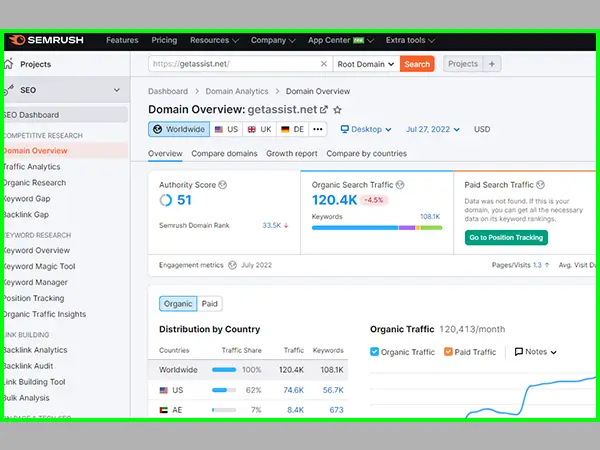600x450 pixels.
Task: Click the organic keywords distribution bar
Action: (377, 228)
